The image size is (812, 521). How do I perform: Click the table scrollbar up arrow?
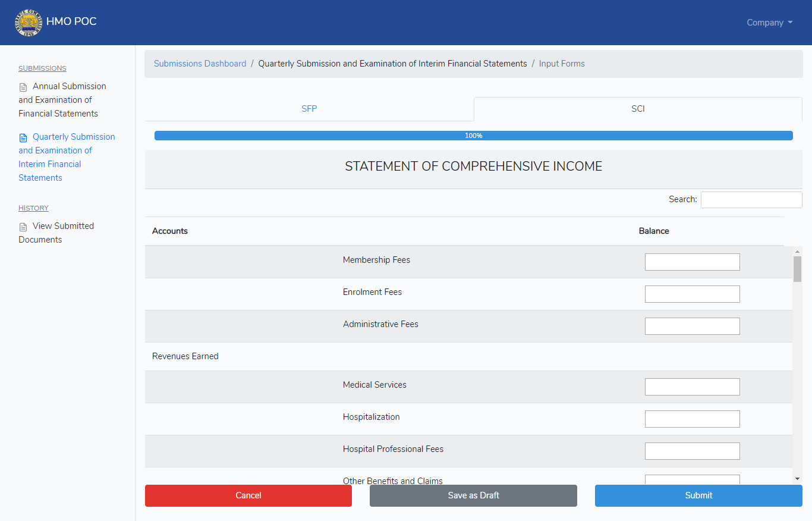pos(797,251)
